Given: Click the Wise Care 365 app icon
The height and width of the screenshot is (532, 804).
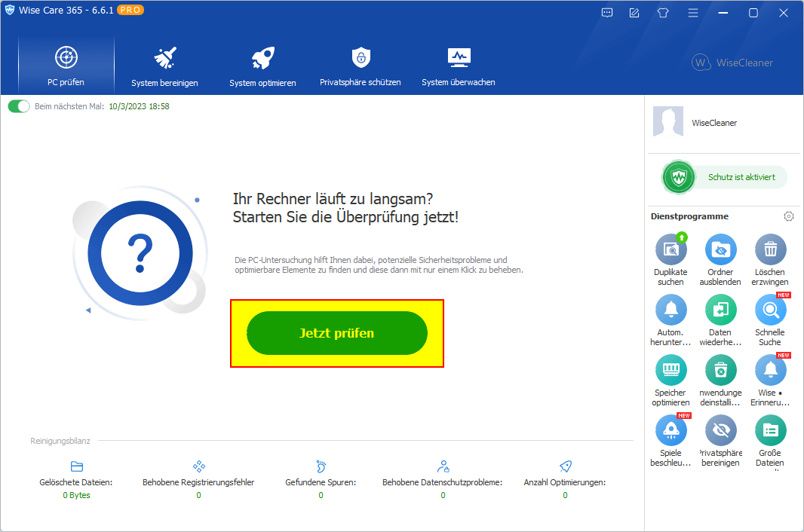Looking at the screenshot, I should coord(10,11).
